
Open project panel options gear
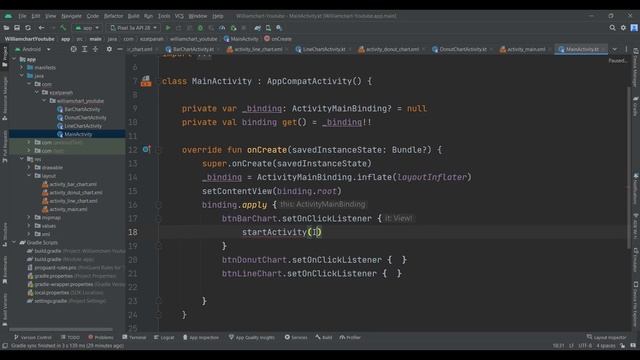[109, 49]
